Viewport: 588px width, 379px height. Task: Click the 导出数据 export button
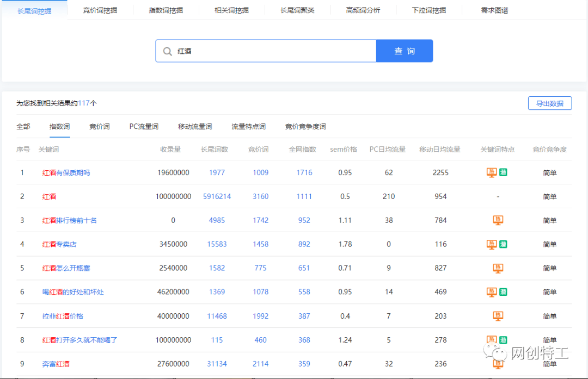[x=550, y=103]
